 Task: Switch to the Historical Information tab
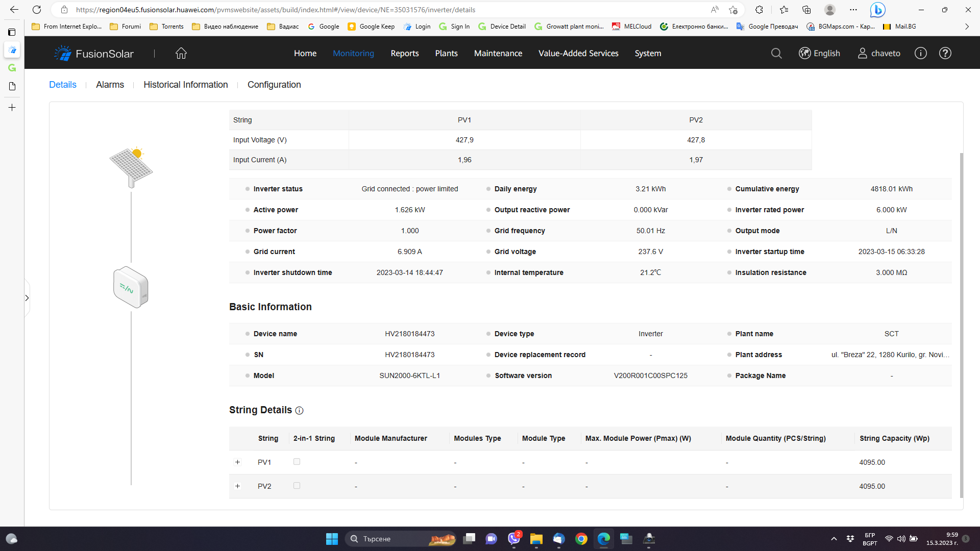coord(185,85)
